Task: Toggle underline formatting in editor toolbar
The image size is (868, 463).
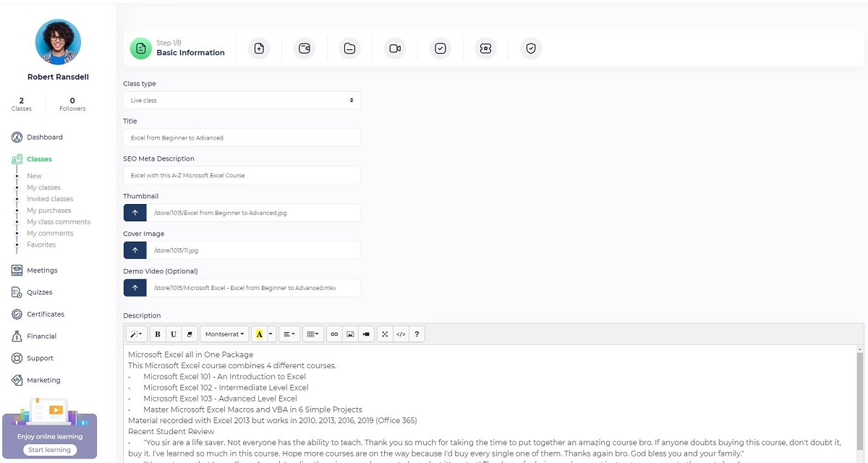Action: click(x=174, y=334)
